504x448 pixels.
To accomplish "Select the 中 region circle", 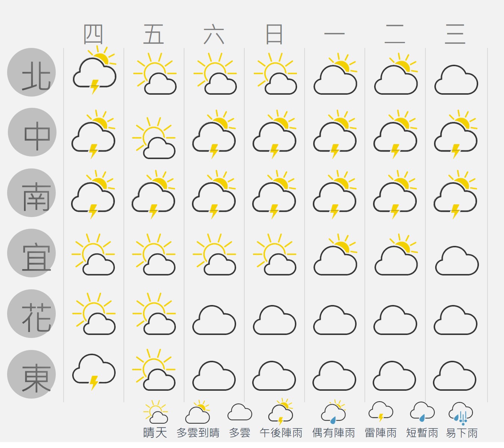I will 32,132.
